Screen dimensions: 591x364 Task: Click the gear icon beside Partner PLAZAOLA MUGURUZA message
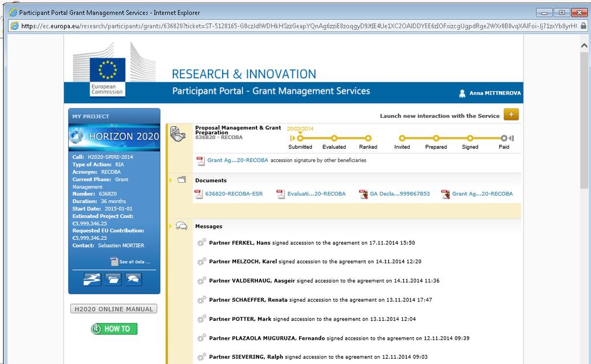201,338
